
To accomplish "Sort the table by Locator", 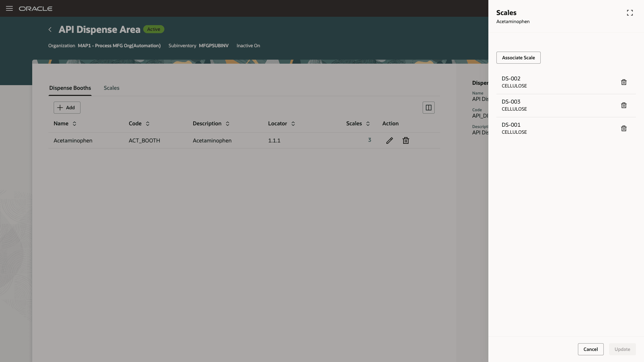I will click(293, 124).
